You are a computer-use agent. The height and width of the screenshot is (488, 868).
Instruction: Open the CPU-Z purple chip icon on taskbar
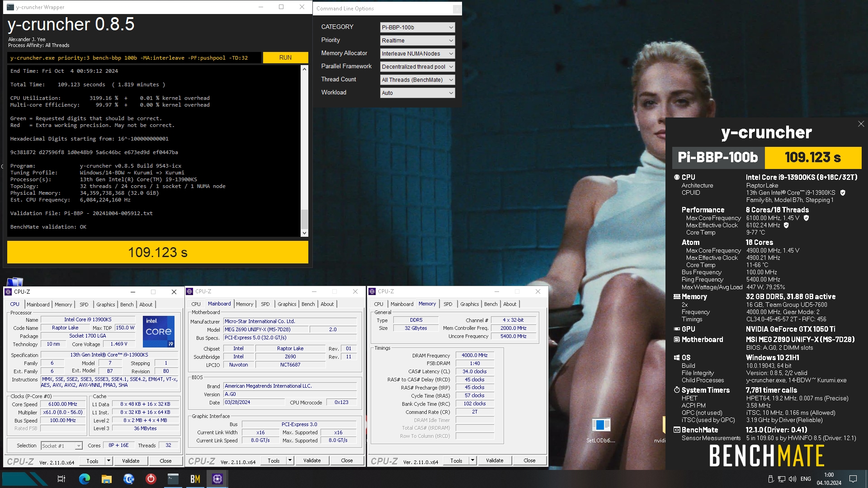click(x=217, y=479)
